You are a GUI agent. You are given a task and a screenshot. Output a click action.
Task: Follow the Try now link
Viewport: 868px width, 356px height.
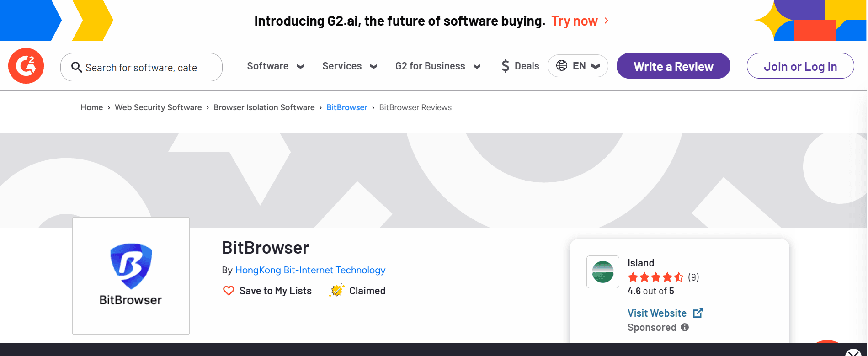pyautogui.click(x=575, y=21)
